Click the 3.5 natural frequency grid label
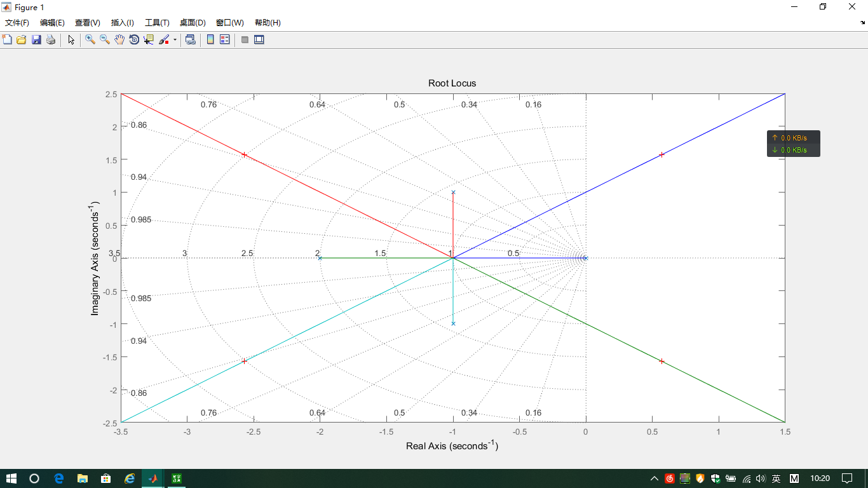The width and height of the screenshot is (868, 488). click(x=114, y=253)
